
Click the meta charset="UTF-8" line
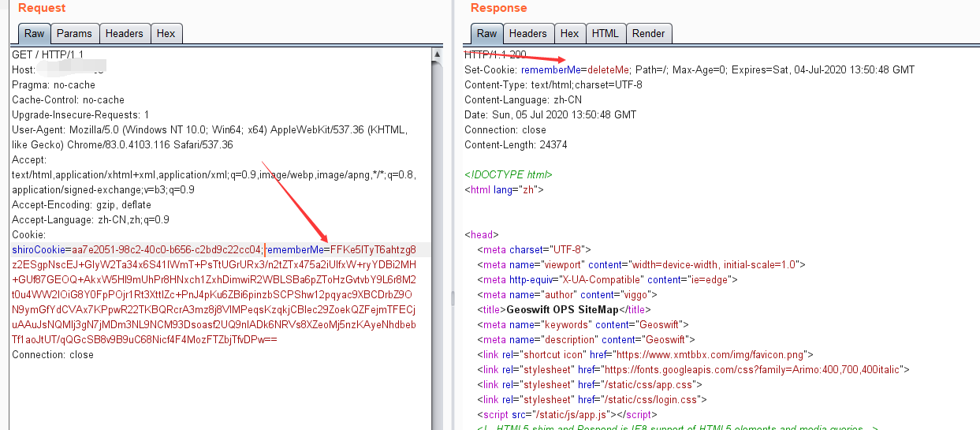click(x=534, y=249)
